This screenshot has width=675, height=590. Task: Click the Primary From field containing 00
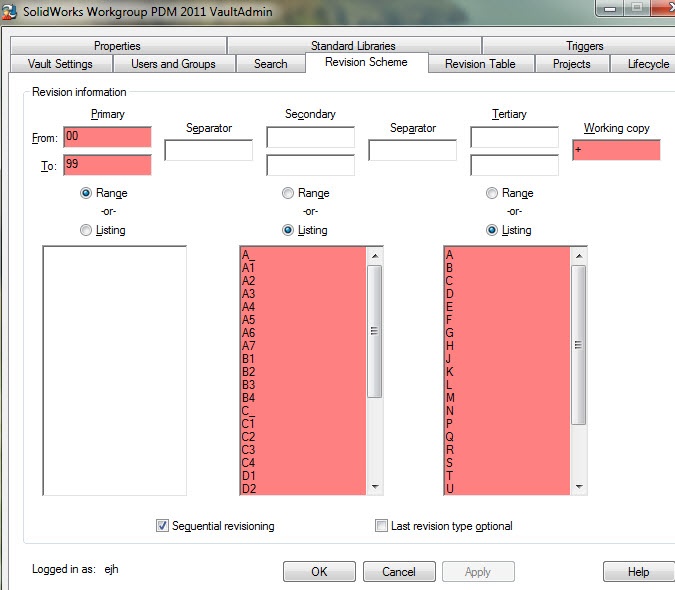coord(108,137)
